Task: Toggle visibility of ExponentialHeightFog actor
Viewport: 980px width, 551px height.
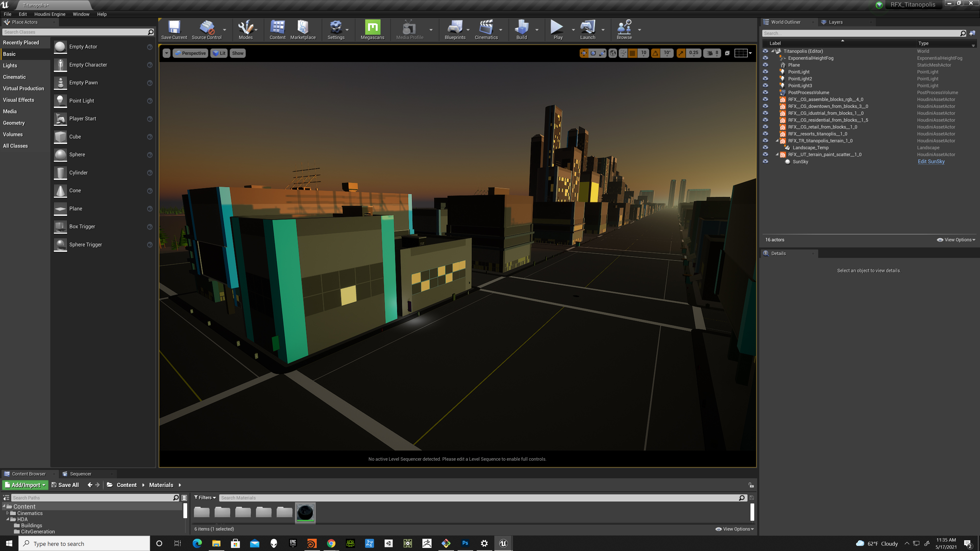Action: click(x=765, y=58)
